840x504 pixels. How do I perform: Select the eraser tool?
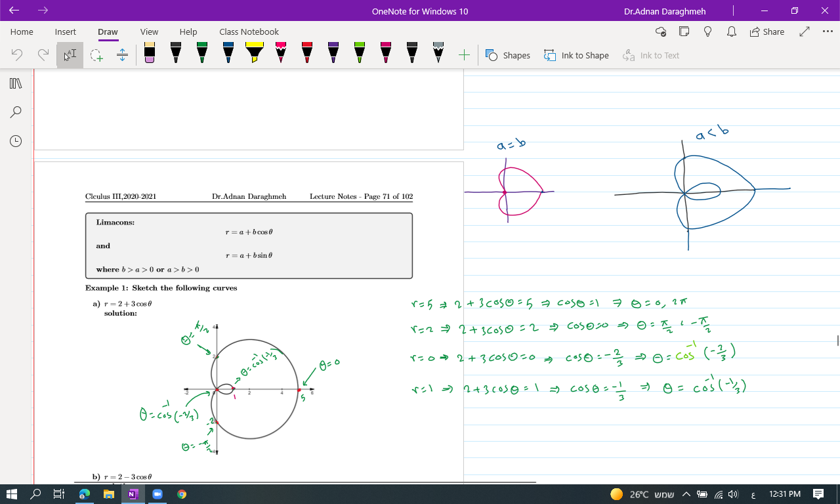[x=150, y=53]
